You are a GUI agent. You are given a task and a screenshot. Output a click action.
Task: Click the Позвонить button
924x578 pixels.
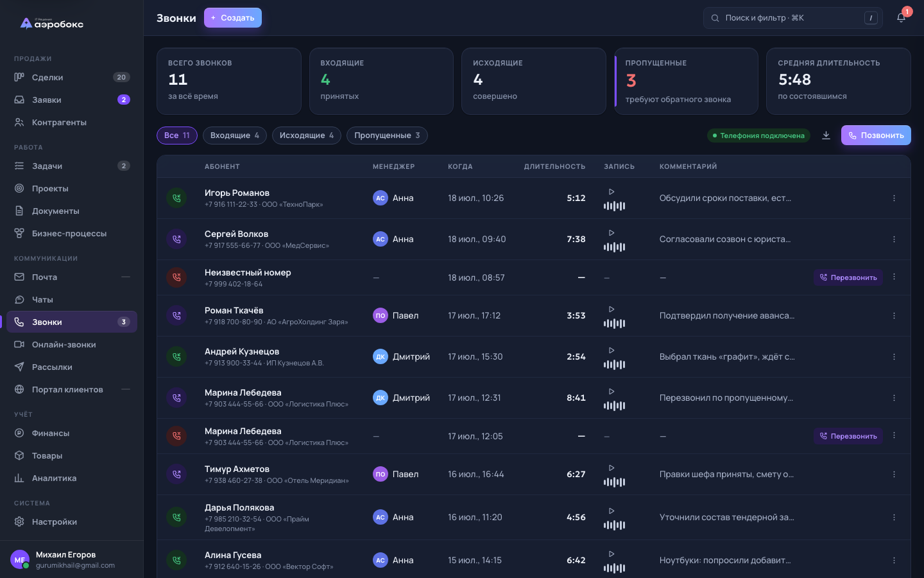point(876,136)
